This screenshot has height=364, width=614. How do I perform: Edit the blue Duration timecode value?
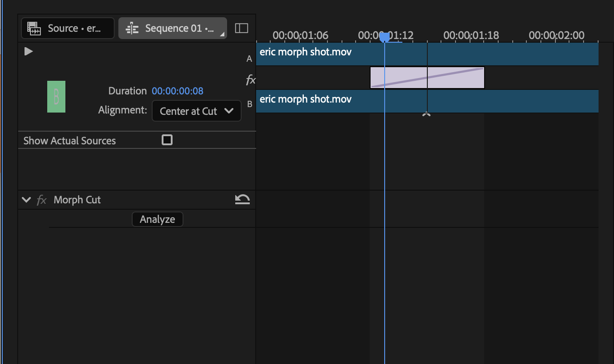[177, 91]
